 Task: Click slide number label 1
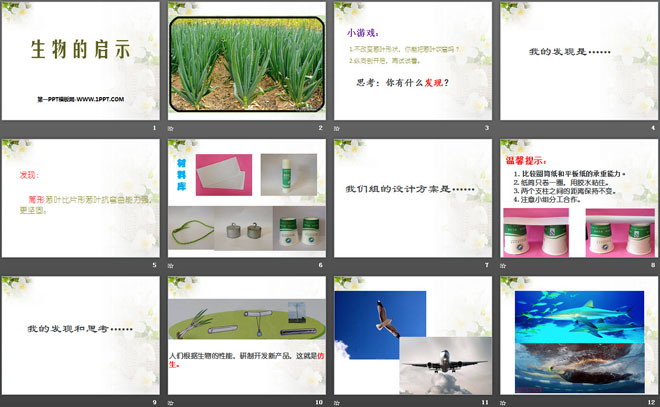[154, 128]
